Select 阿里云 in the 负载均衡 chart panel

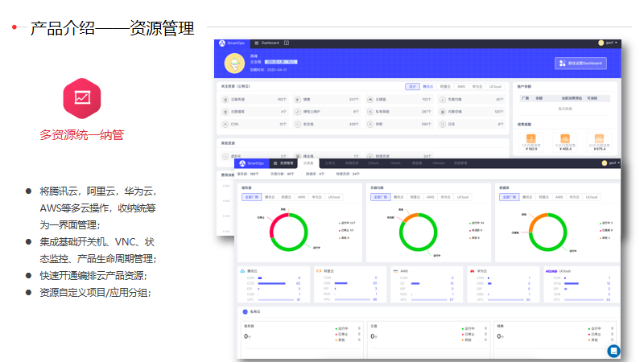pos(415,197)
